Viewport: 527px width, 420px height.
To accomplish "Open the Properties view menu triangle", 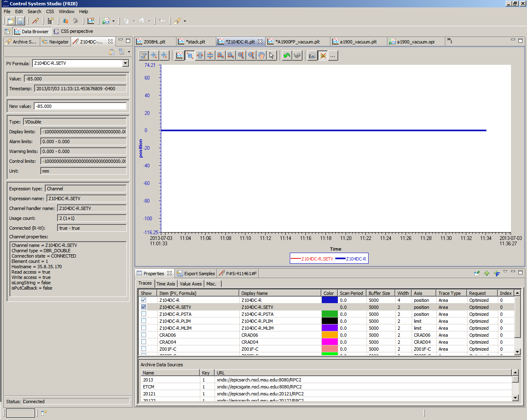I will tap(505, 272).
